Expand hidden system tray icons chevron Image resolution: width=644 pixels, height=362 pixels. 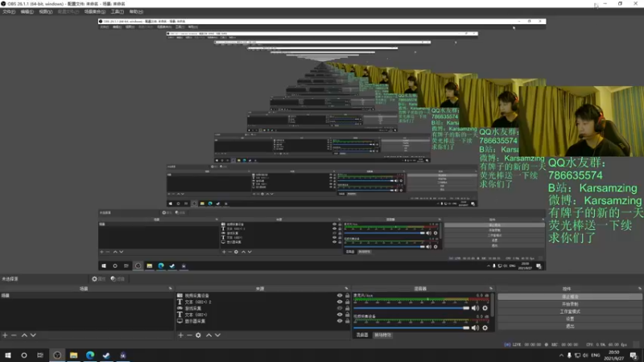(561, 356)
